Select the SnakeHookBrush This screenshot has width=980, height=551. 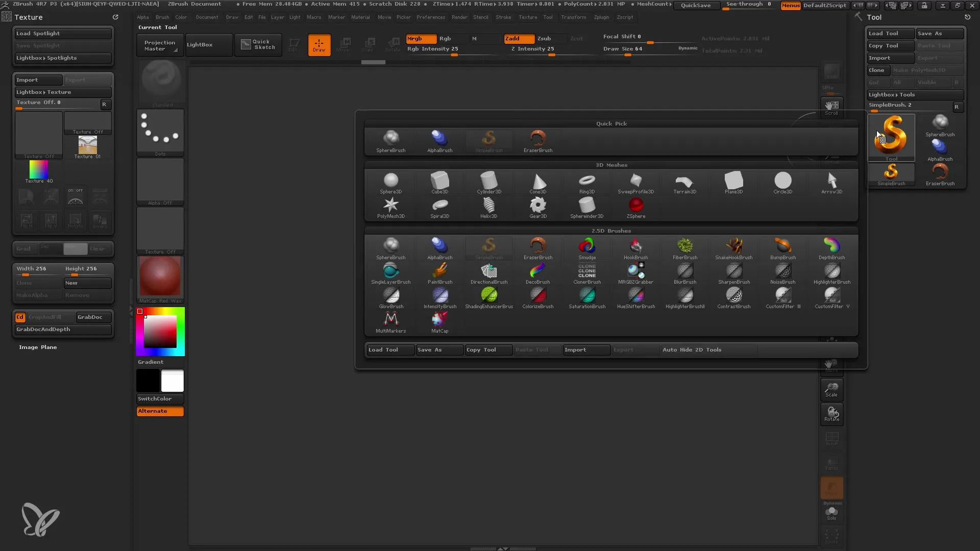733,249
